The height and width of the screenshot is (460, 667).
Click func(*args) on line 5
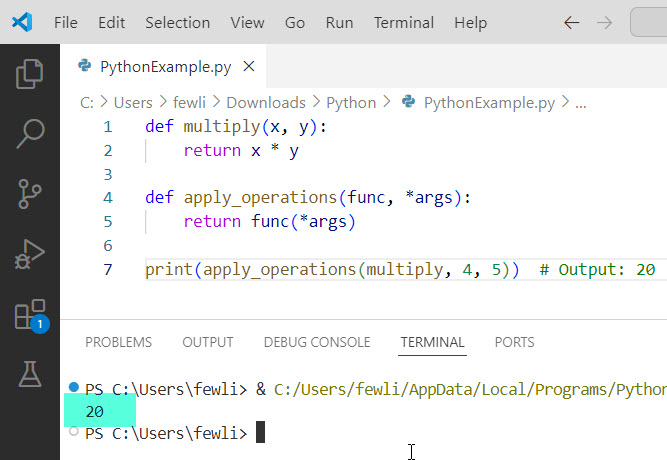[x=303, y=222]
